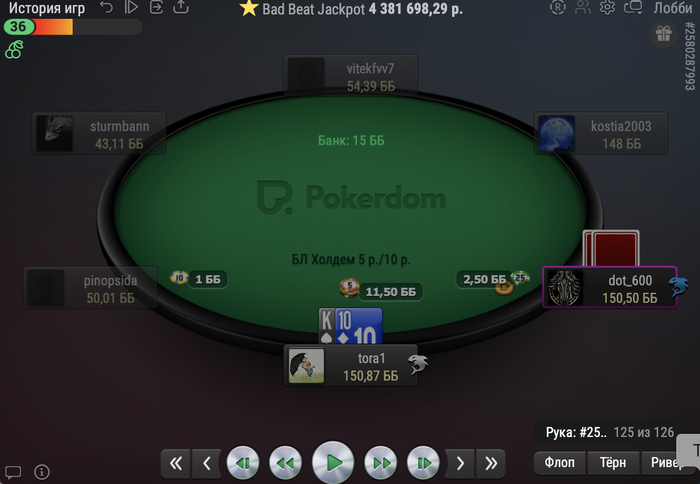Fast-forward the replay

[381, 463]
